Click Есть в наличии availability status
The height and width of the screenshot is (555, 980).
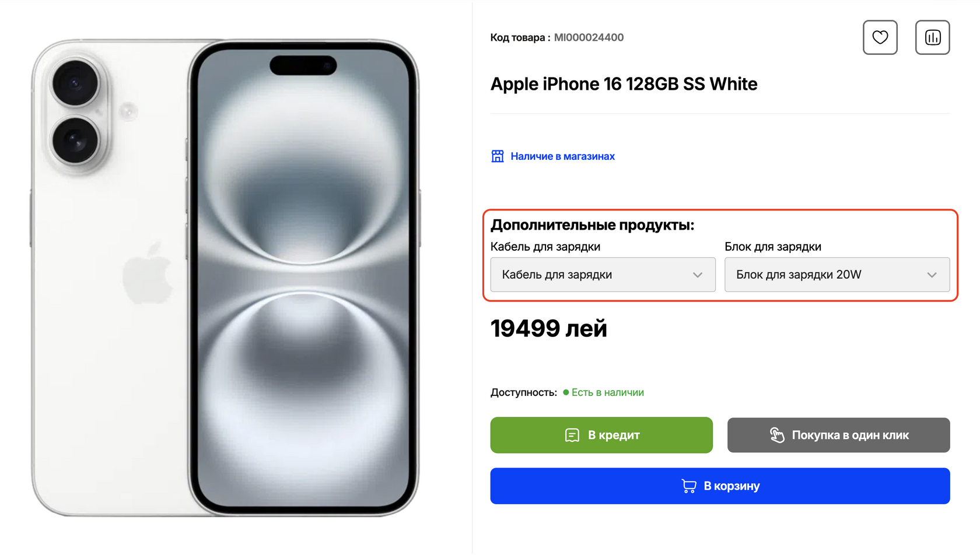pyautogui.click(x=607, y=392)
